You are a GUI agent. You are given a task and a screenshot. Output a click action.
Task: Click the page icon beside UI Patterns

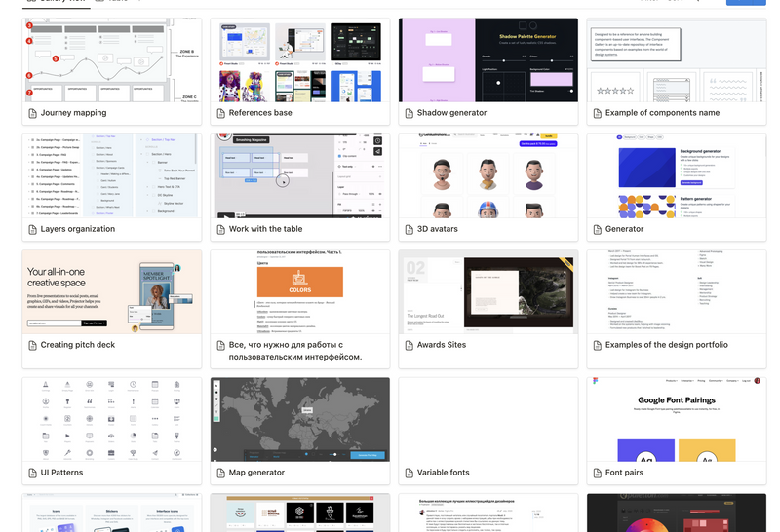[32, 473]
